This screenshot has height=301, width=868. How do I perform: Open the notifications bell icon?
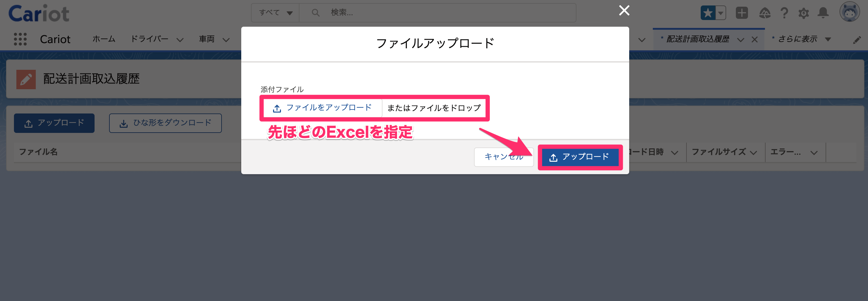tap(823, 13)
